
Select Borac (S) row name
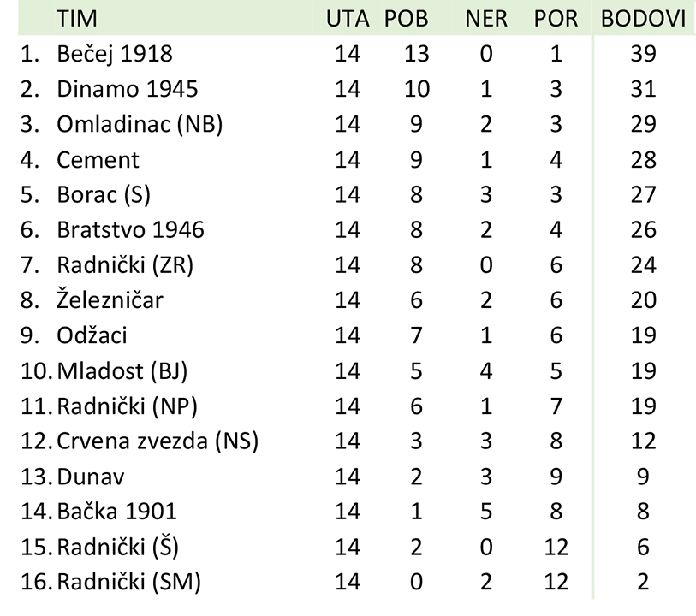pos(104,195)
